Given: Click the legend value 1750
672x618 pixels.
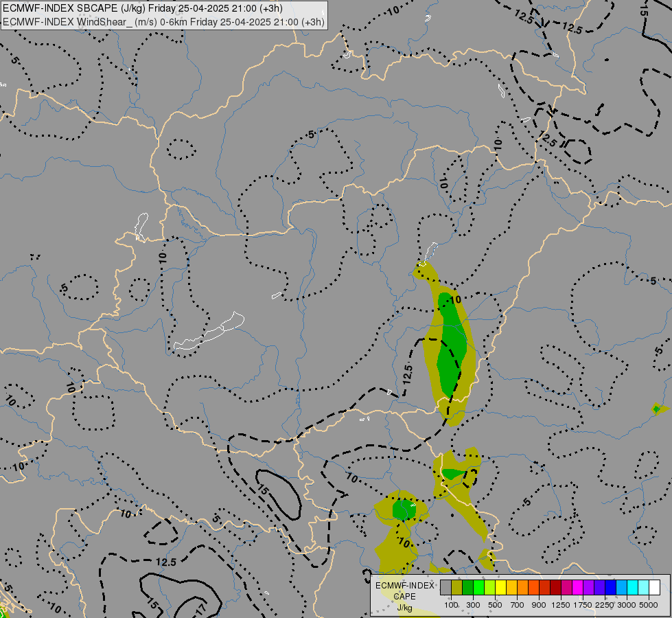Looking at the screenshot, I should coord(583,605).
